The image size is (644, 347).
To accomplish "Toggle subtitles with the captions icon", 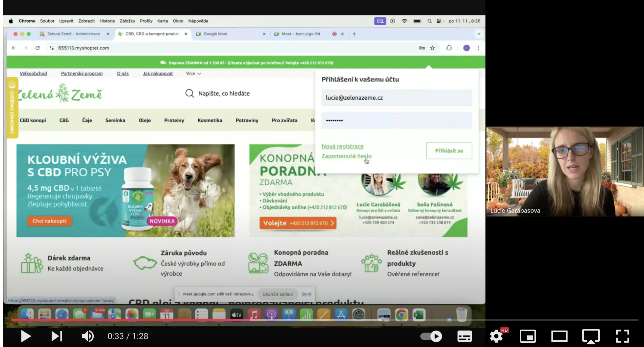I will (464, 336).
